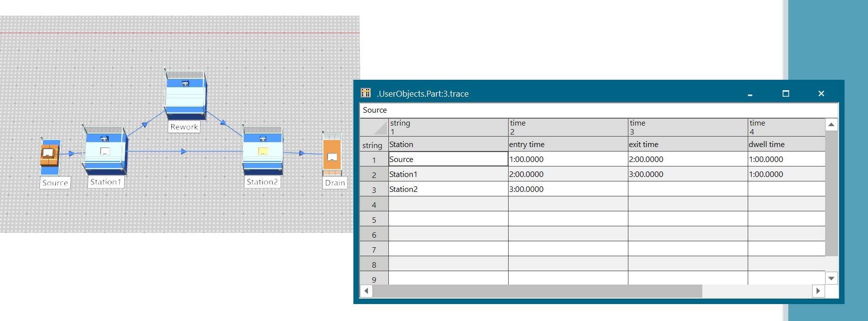Click the vertical scrollbar thumb
The width and height of the screenshot is (868, 321).
click(831, 193)
